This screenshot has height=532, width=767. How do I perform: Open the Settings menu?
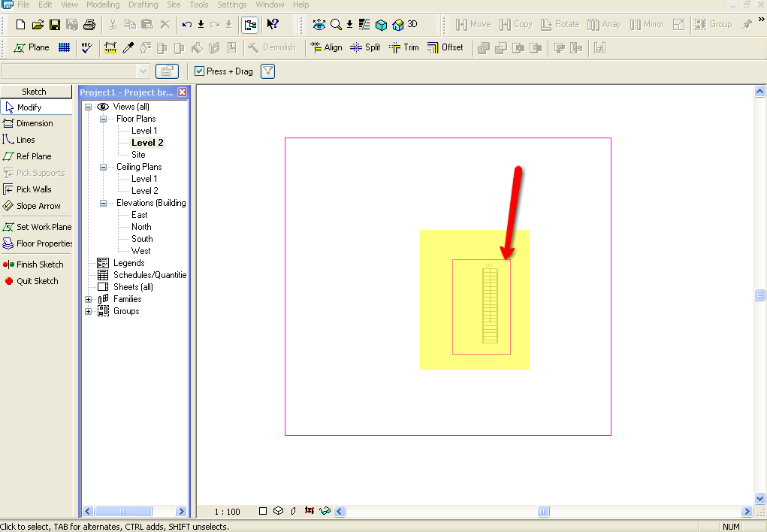pyautogui.click(x=231, y=5)
